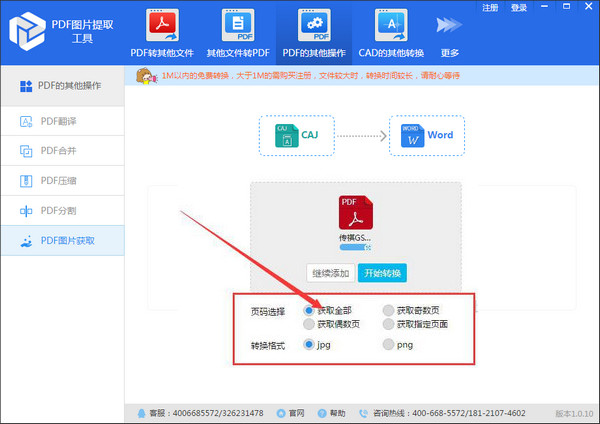Image resolution: width=600 pixels, height=424 pixels.
Task: Close the application window
Action: (x=589, y=7)
